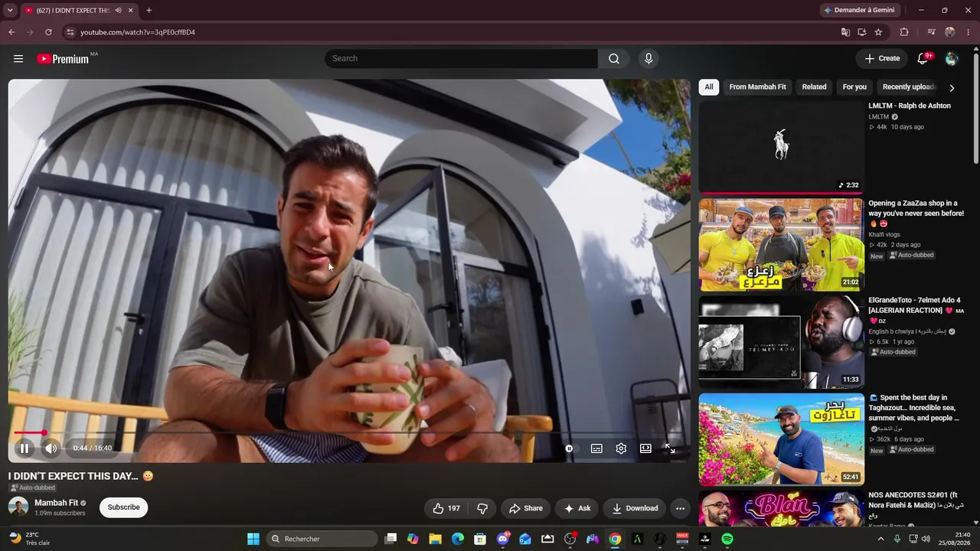This screenshot has width=980, height=551.
Task: Focus the YouTube search field
Action: (x=461, y=59)
